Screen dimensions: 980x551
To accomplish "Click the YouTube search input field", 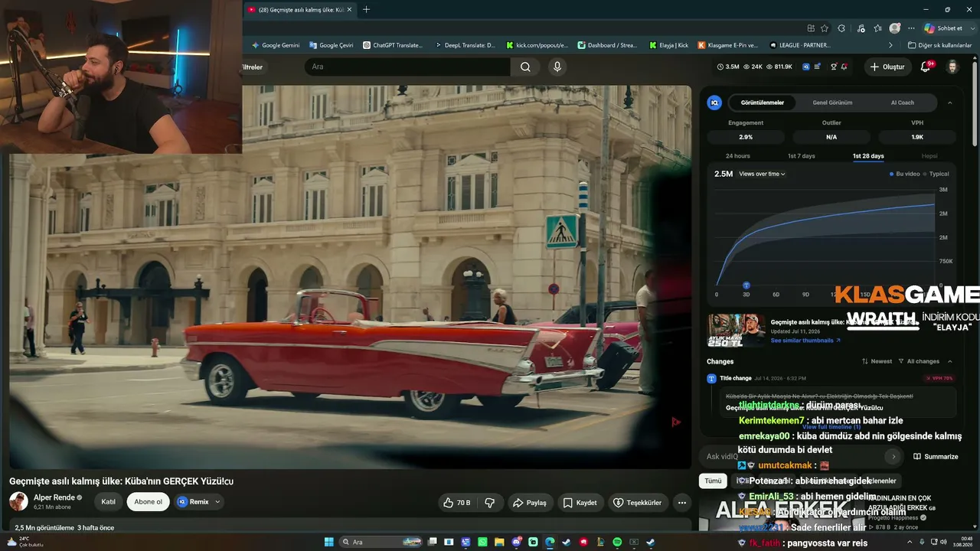I will click(x=407, y=67).
